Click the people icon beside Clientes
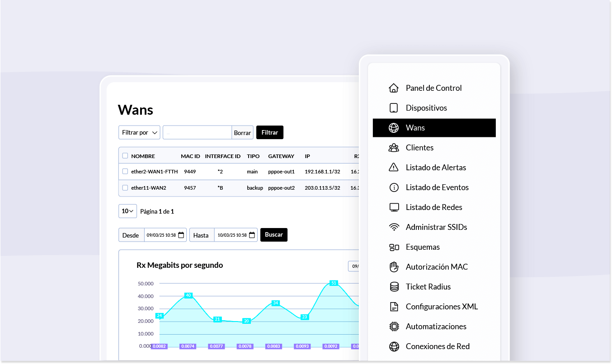 (394, 148)
